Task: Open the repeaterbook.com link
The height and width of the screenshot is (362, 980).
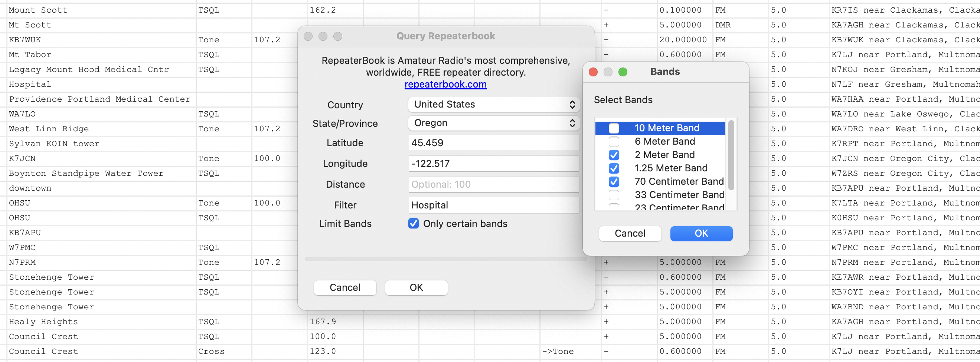Action: pyautogui.click(x=445, y=85)
